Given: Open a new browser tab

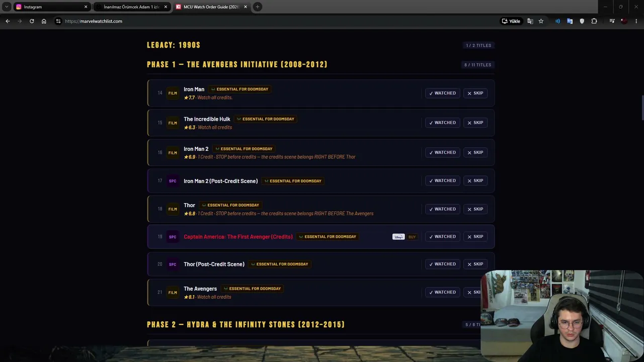Looking at the screenshot, I should pyautogui.click(x=258, y=7).
